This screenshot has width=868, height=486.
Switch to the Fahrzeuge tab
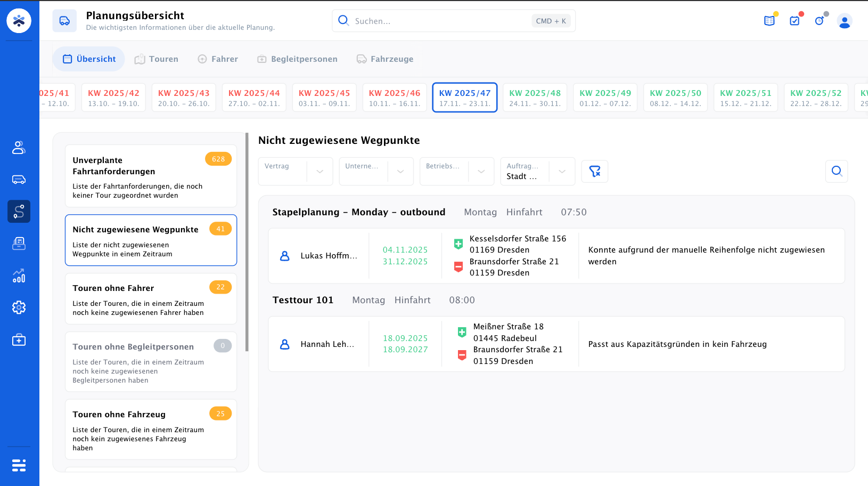click(x=385, y=59)
